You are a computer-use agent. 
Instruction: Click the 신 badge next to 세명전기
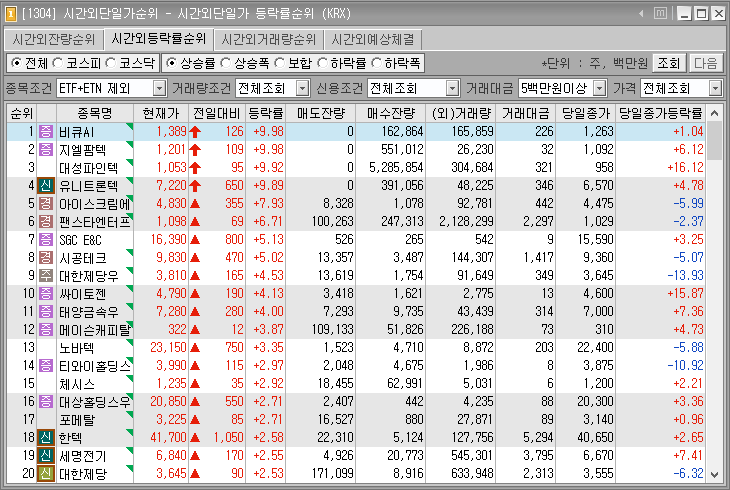click(46, 456)
